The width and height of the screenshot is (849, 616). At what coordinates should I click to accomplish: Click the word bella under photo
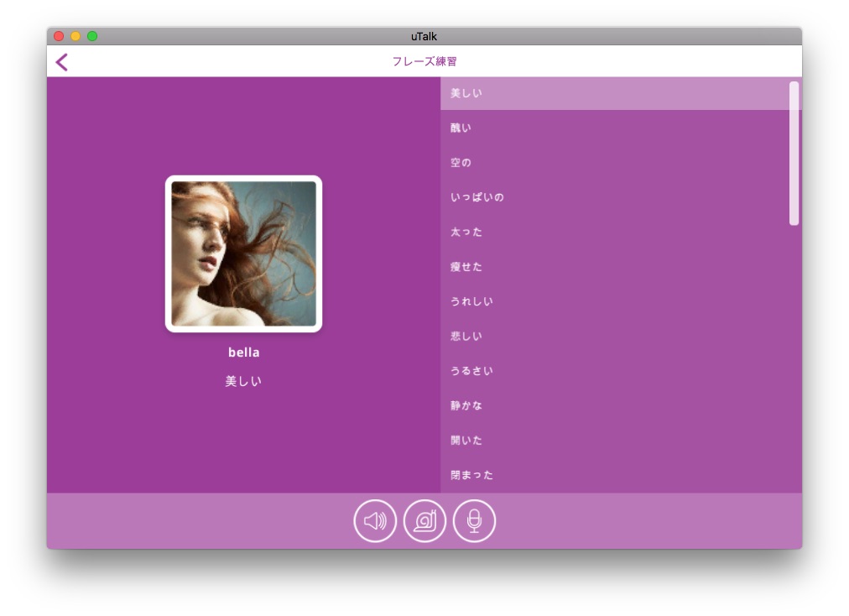[243, 352]
